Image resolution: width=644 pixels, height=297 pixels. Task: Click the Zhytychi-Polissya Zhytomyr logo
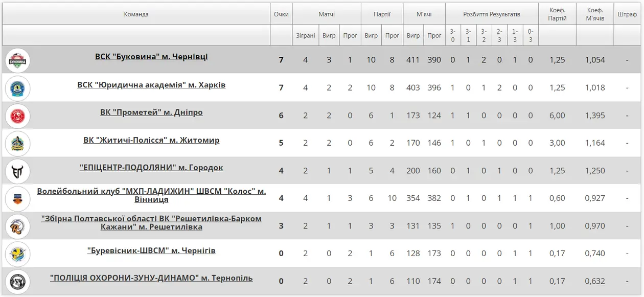pos(18,144)
